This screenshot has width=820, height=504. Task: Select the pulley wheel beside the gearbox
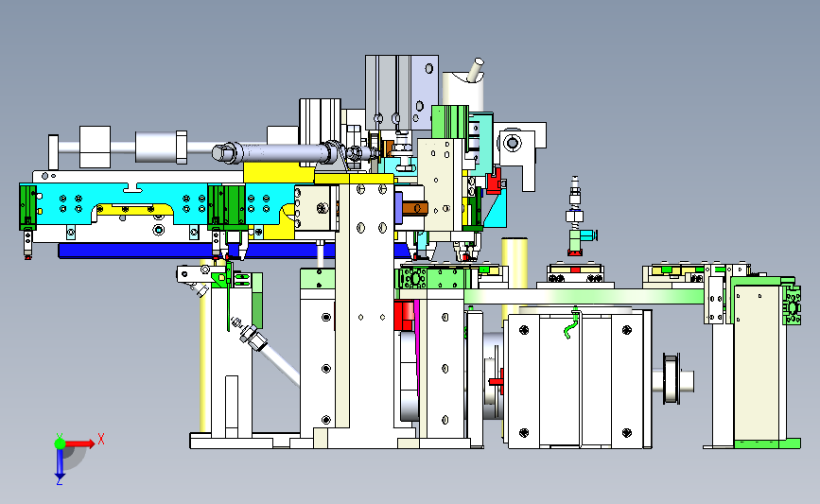(x=671, y=379)
